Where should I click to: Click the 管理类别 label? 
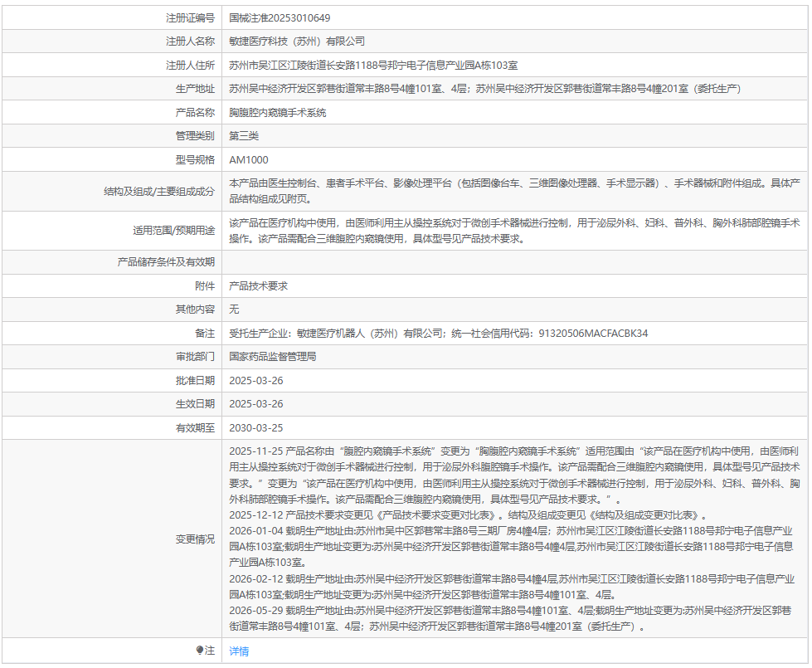(195, 136)
